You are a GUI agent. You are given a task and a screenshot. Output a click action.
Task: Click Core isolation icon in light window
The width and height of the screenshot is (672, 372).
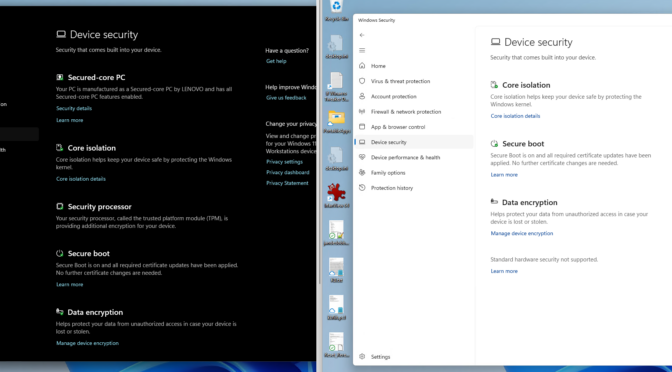494,85
